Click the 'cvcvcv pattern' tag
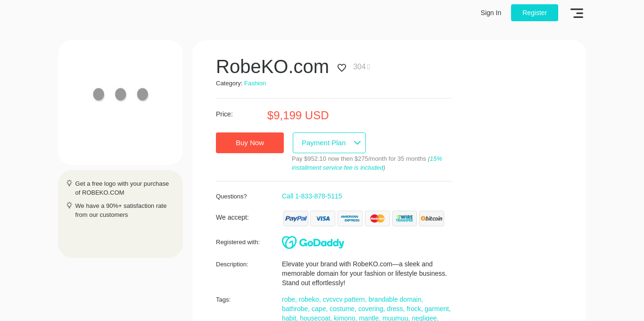This screenshot has height=321, width=644. pos(344,299)
